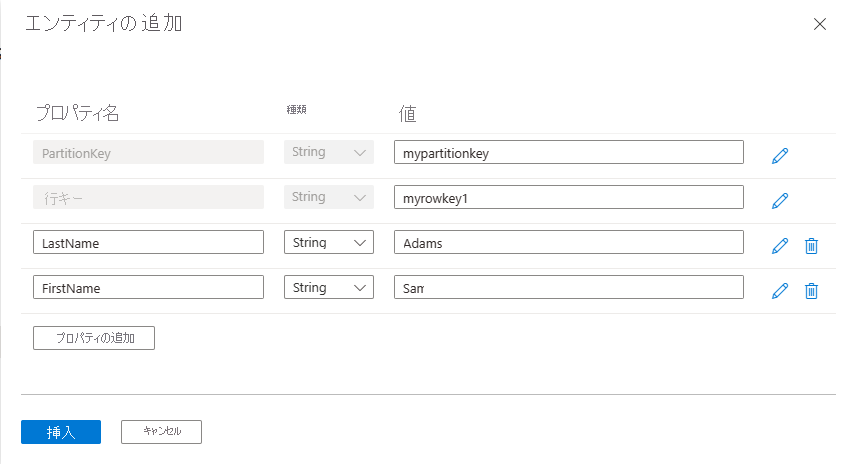
Task: Close the エンティティの追加 dialog
Action: click(819, 24)
